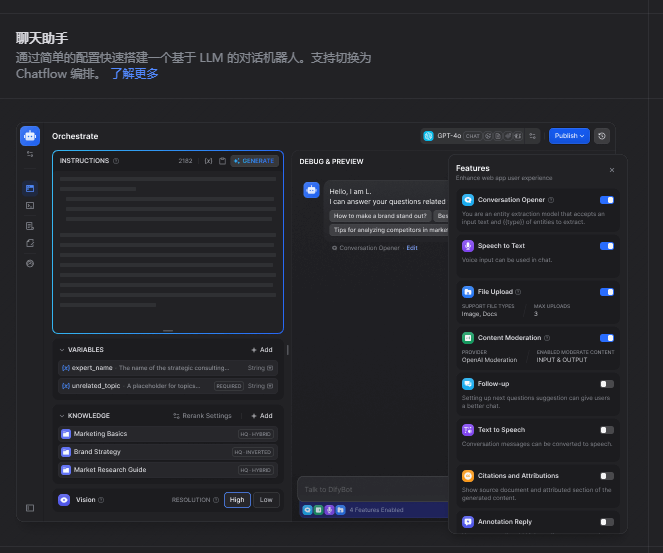Image resolution: width=663 pixels, height=553 pixels.
Task: Open the Publish dropdown
Action: pos(569,136)
